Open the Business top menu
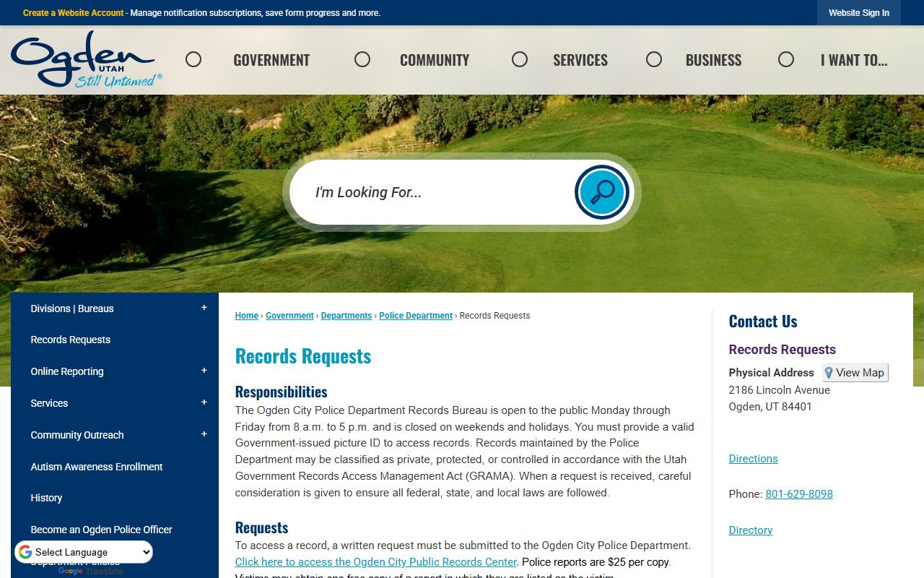Image resolution: width=924 pixels, height=578 pixels. (x=713, y=60)
